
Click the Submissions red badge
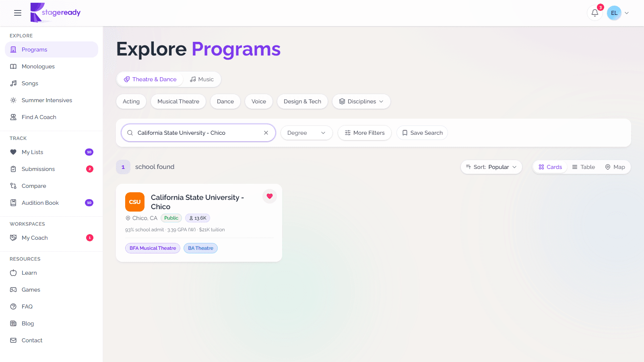[90, 169]
